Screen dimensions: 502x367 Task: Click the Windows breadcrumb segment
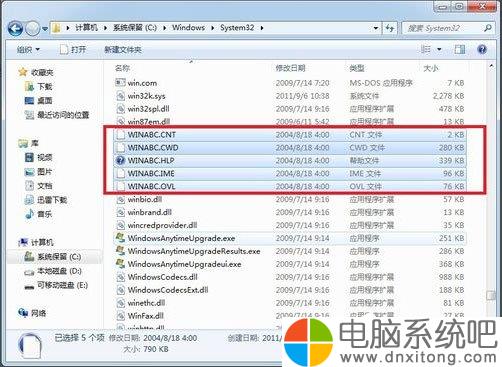pos(188,28)
